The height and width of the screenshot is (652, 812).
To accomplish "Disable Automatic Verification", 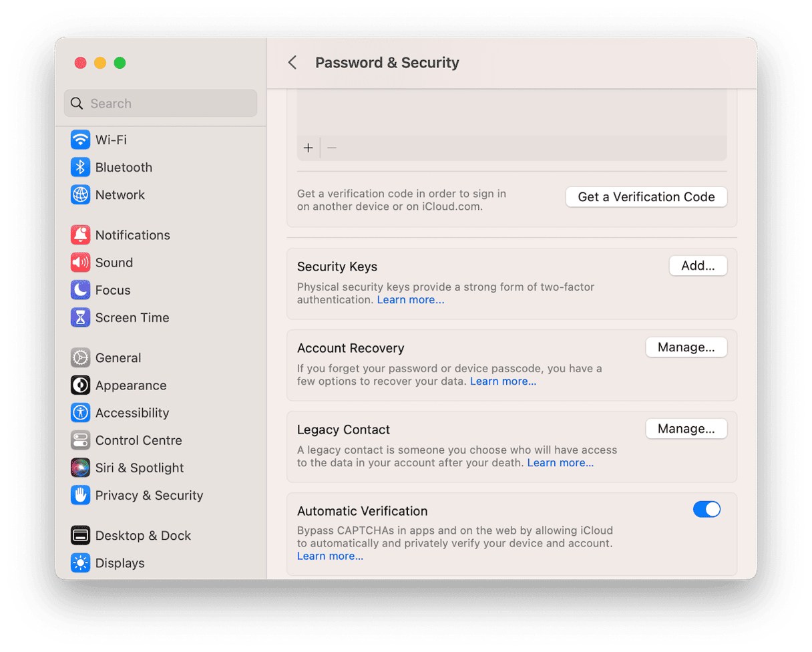I will (706, 509).
